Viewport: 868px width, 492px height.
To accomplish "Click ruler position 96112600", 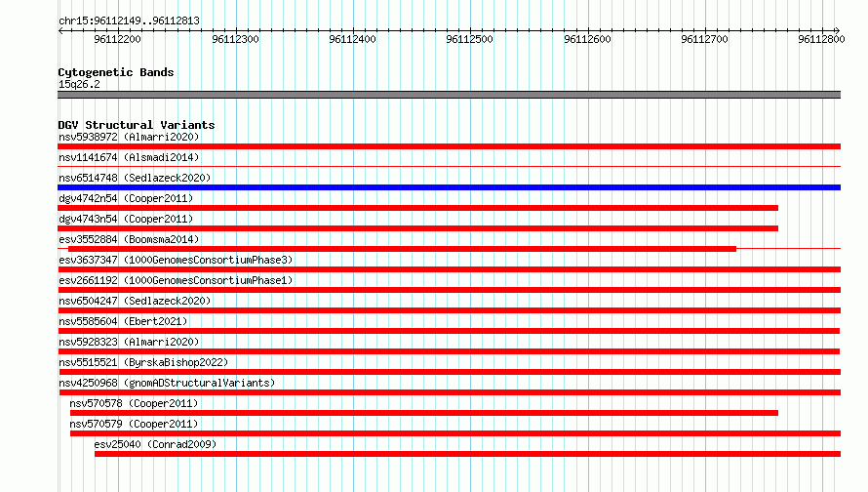I will (x=587, y=39).
